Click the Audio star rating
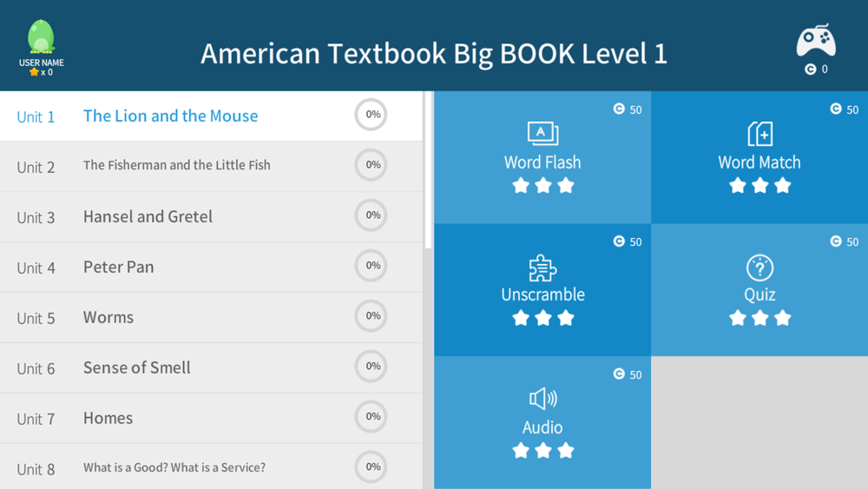 click(543, 451)
